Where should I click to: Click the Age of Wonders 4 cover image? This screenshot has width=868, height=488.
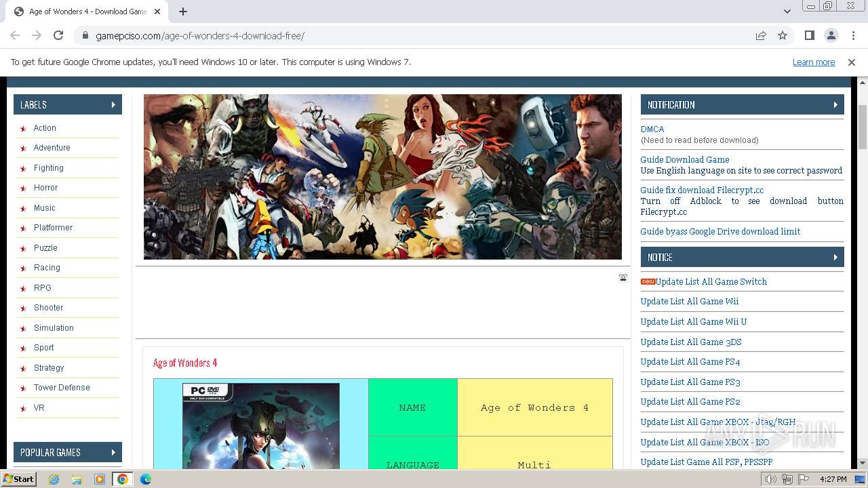[x=261, y=426]
